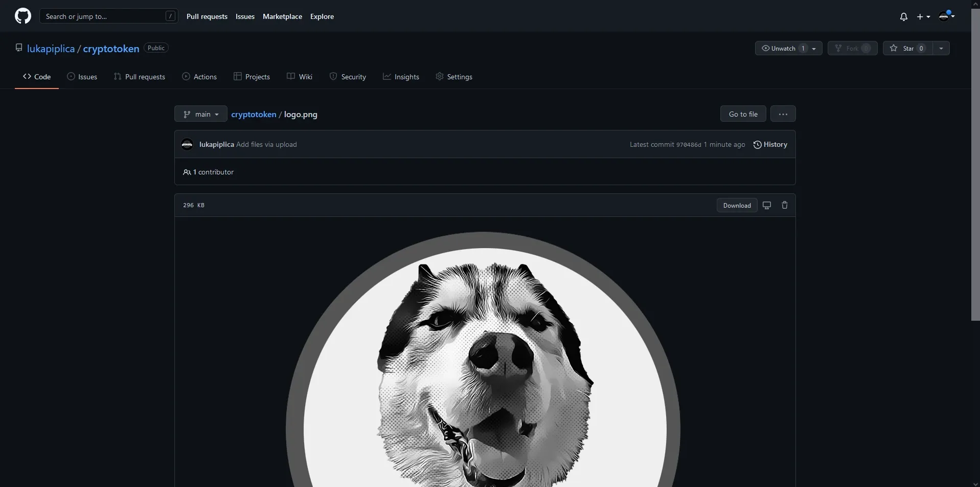Open file with GitHub Desktop icon
This screenshot has height=487, width=980.
(767, 205)
